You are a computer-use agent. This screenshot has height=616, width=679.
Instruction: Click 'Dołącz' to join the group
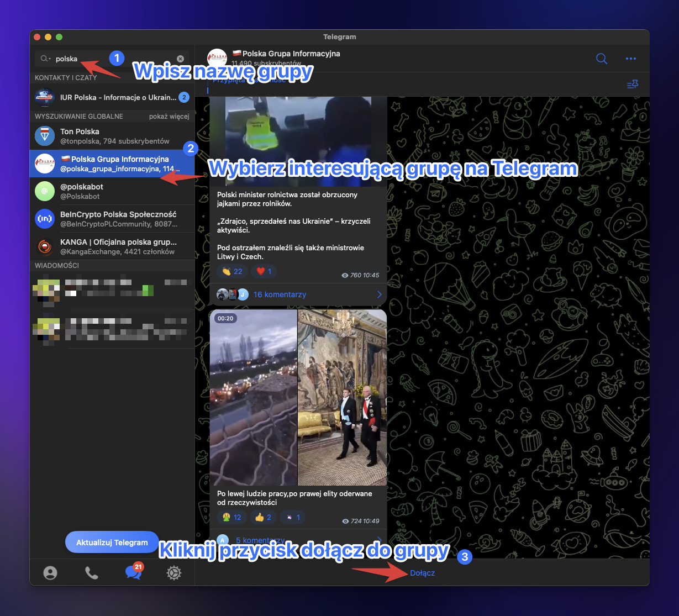(423, 573)
